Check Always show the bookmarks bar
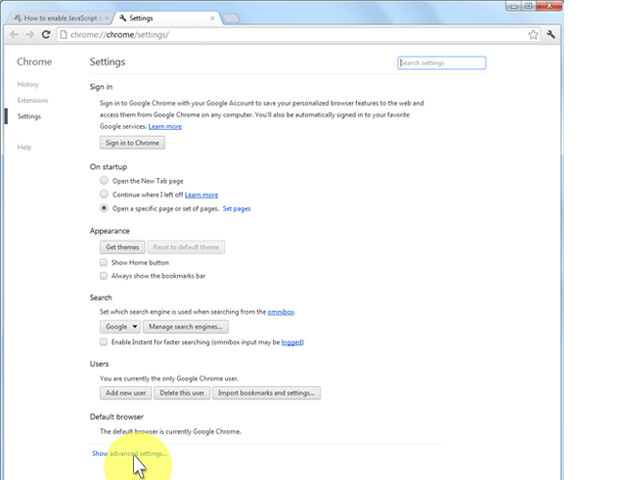 pyautogui.click(x=104, y=275)
